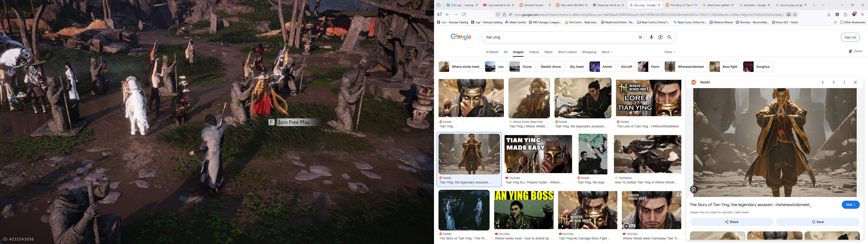Click the Sign out button

(x=850, y=38)
